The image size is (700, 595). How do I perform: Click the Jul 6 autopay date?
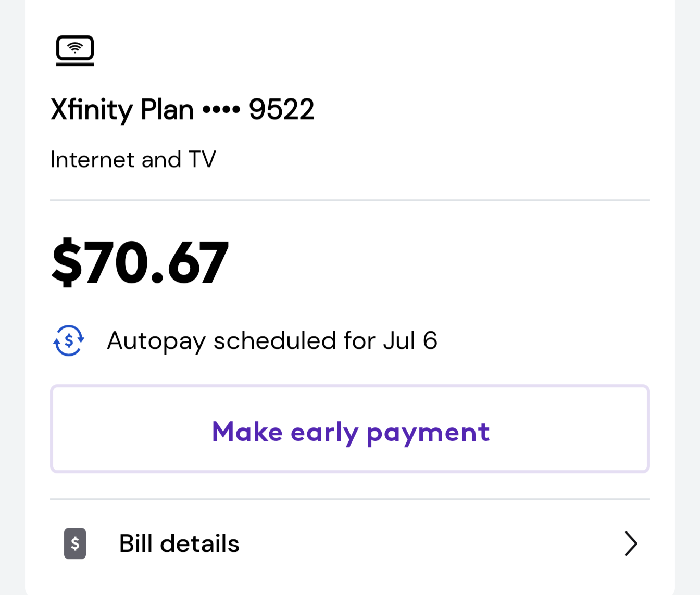[x=410, y=340]
